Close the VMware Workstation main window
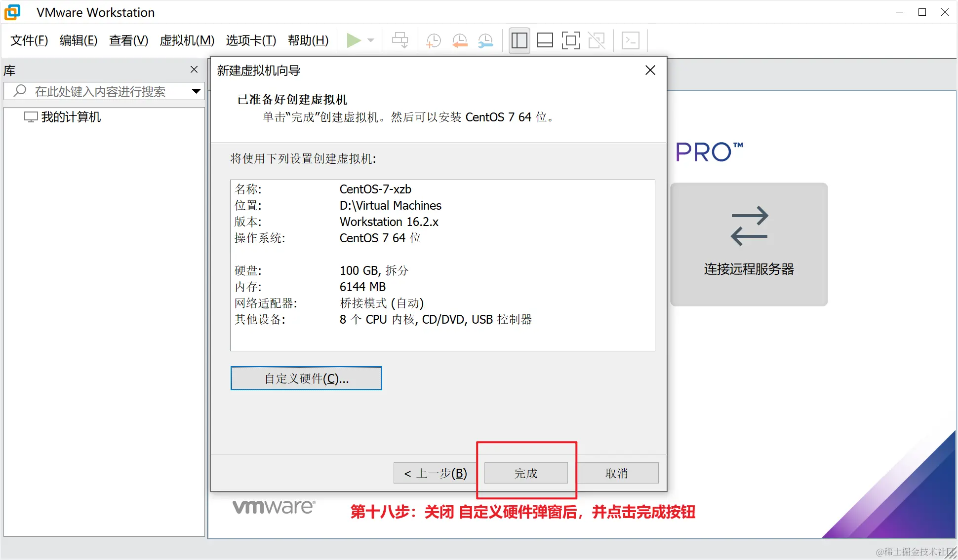Viewport: 958px width, 560px height. coord(945,12)
